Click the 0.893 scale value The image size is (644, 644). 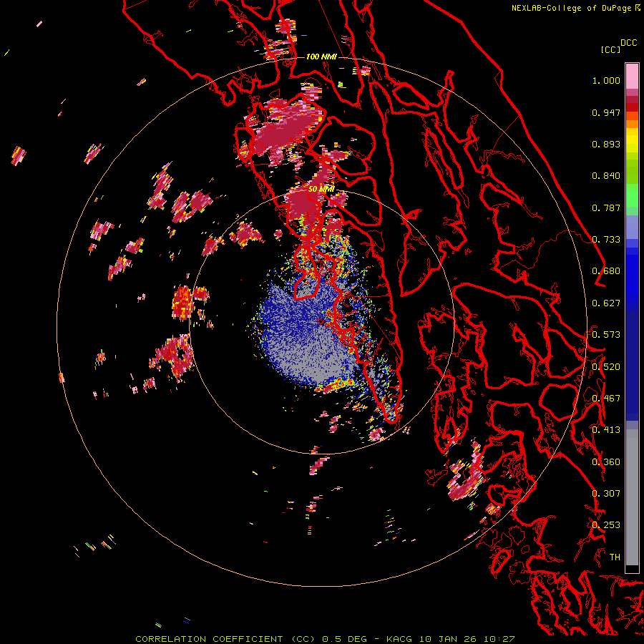pyautogui.click(x=606, y=144)
